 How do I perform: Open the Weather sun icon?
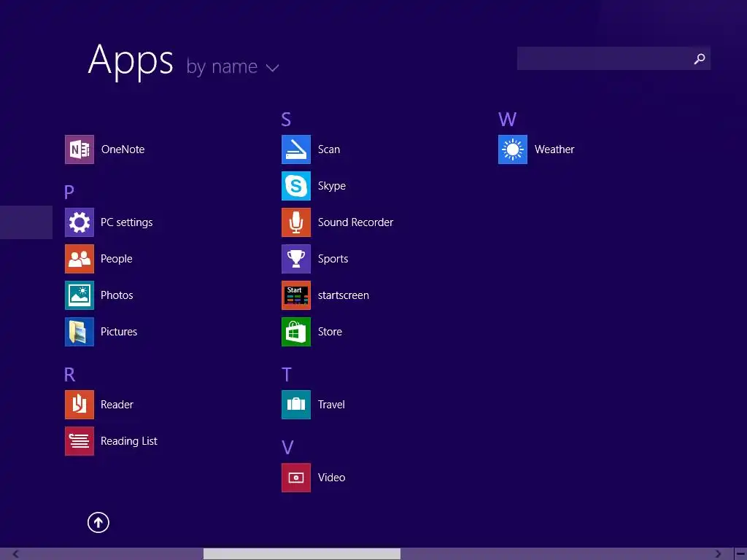coord(513,149)
